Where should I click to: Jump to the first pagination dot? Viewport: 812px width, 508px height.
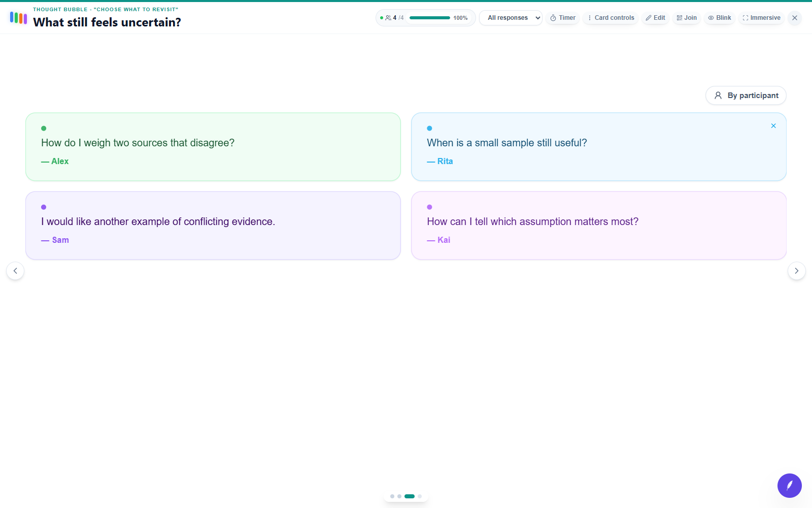[392, 496]
